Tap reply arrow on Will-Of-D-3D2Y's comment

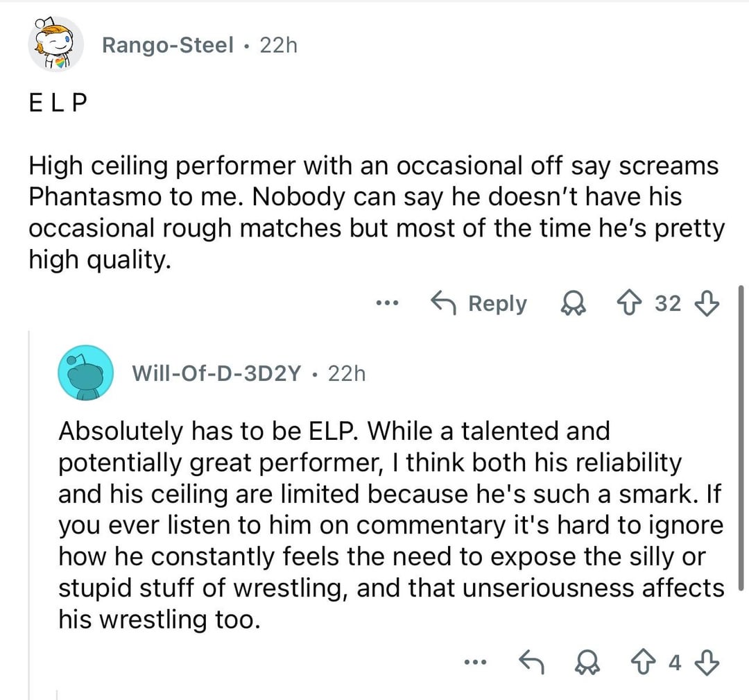530,663
